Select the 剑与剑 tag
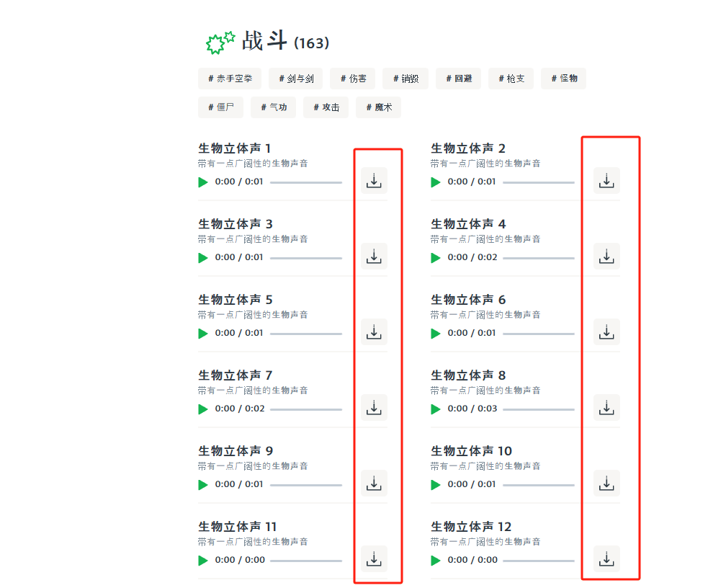Image resolution: width=708 pixels, height=588 pixels. [295, 79]
